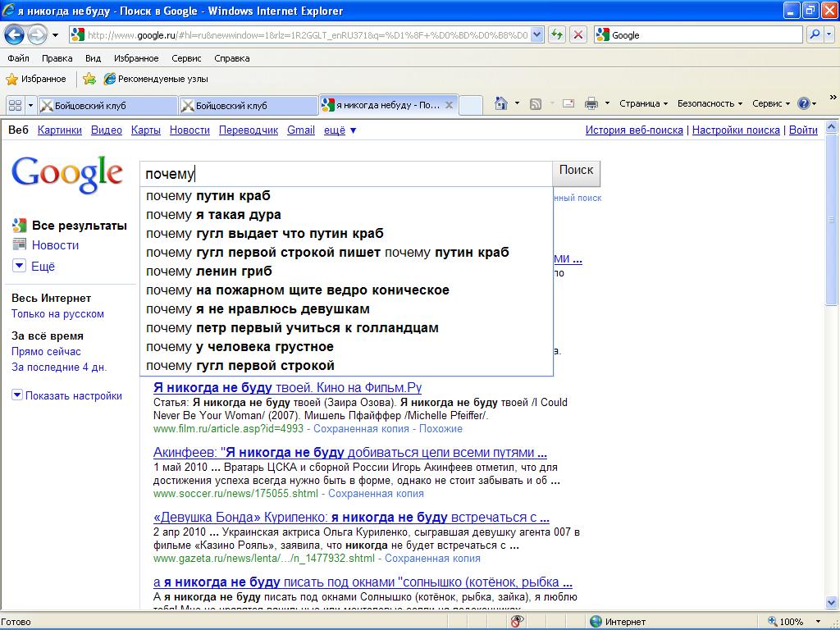Click the Google logo
Viewport: 840px width, 630px height.
coord(67,174)
